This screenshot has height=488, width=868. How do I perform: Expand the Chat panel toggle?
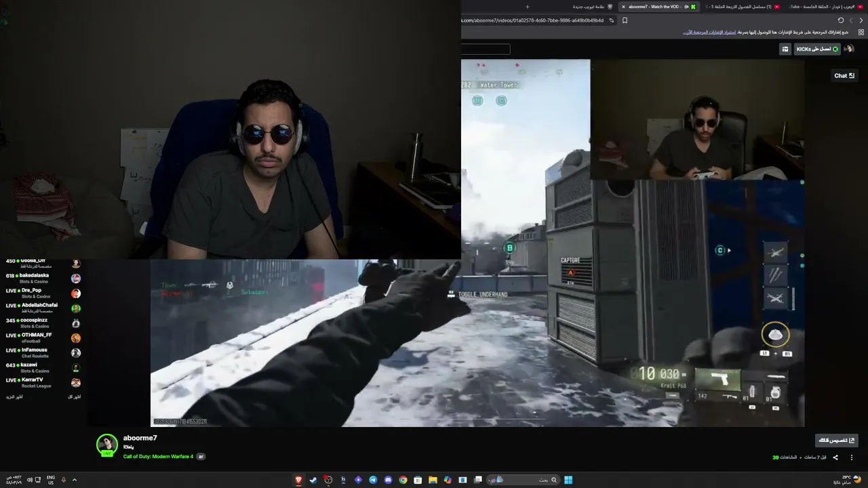(x=844, y=76)
